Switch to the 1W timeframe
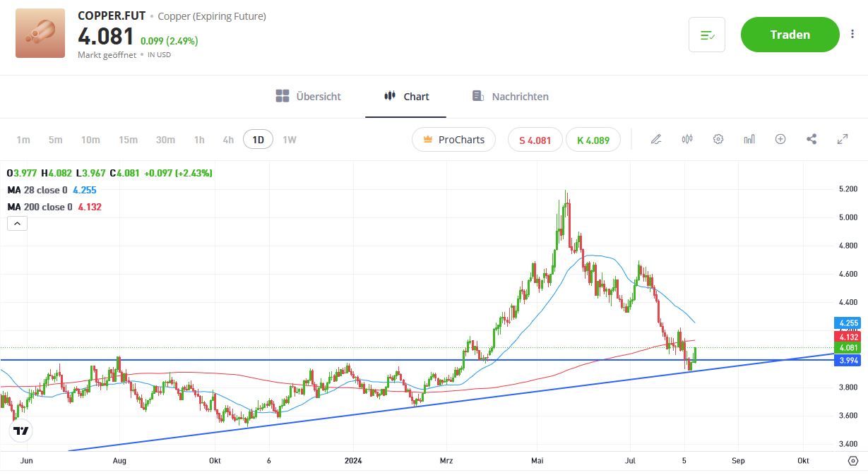The width and height of the screenshot is (868, 475). (290, 140)
